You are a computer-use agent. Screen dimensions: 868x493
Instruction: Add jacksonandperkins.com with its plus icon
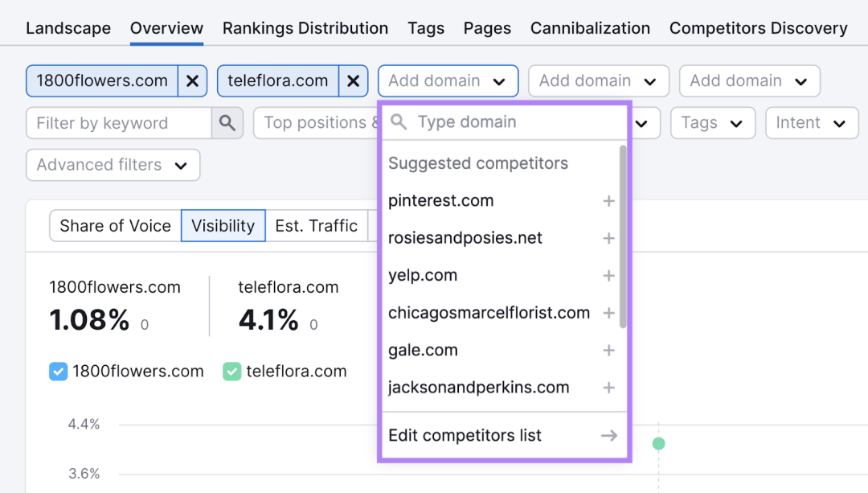[609, 387]
